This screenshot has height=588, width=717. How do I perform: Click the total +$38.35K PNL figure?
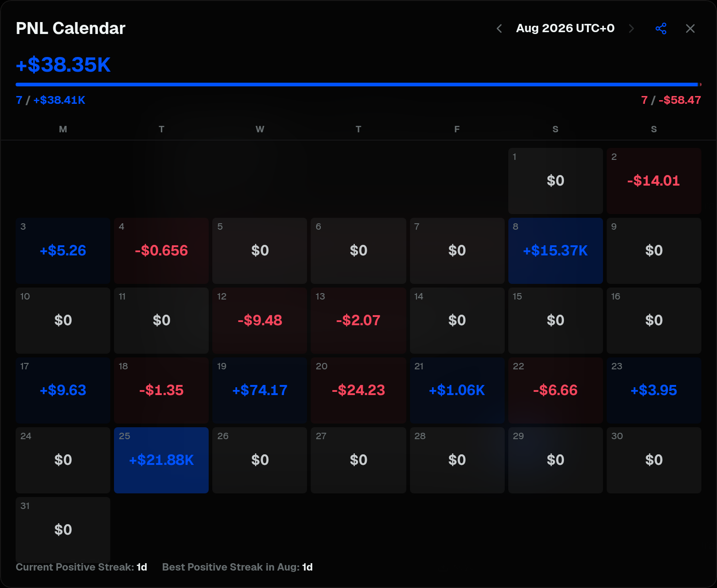tap(63, 65)
